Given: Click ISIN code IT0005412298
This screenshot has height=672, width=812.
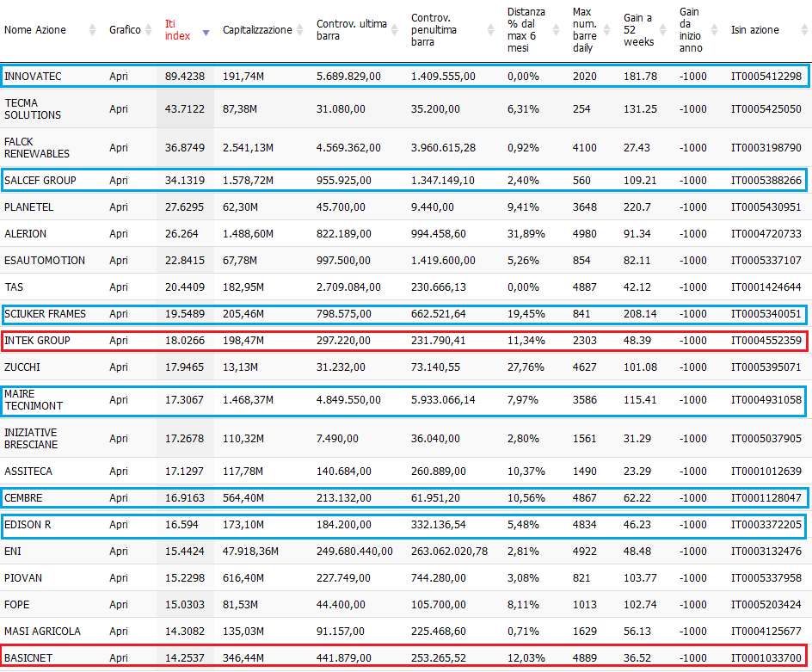Looking at the screenshot, I should point(766,77).
